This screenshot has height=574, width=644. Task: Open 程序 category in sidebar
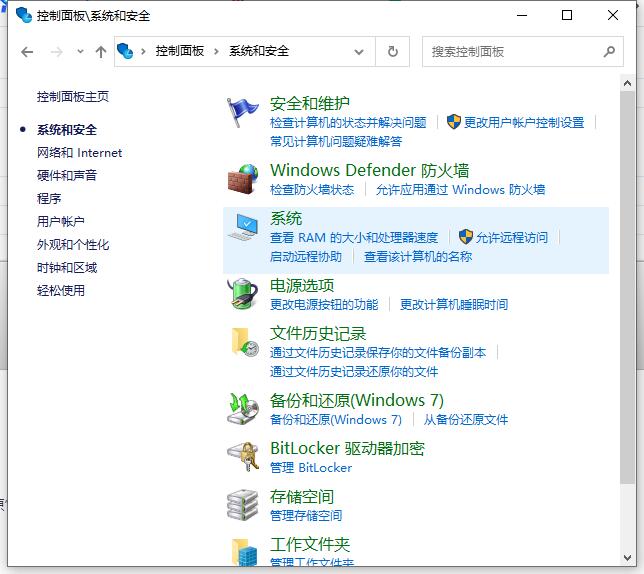[x=49, y=198]
